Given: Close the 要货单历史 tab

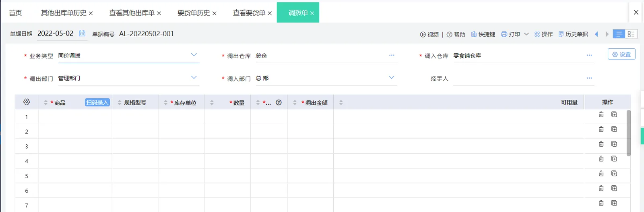Looking at the screenshot, I should point(215,13).
